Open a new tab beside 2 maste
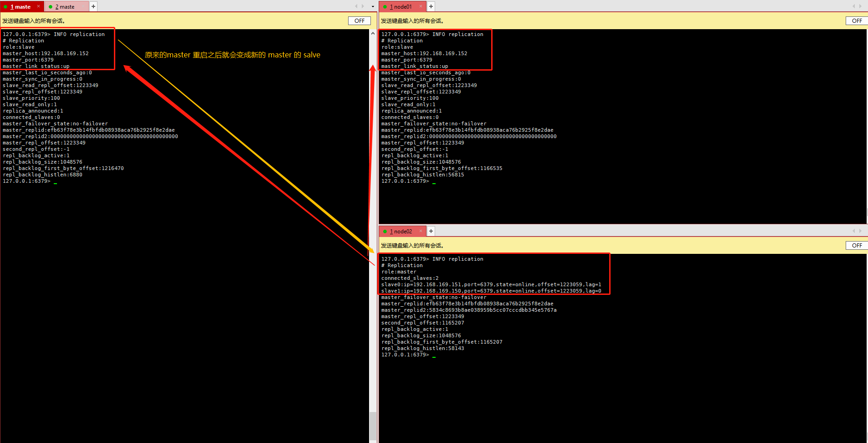 coord(93,6)
